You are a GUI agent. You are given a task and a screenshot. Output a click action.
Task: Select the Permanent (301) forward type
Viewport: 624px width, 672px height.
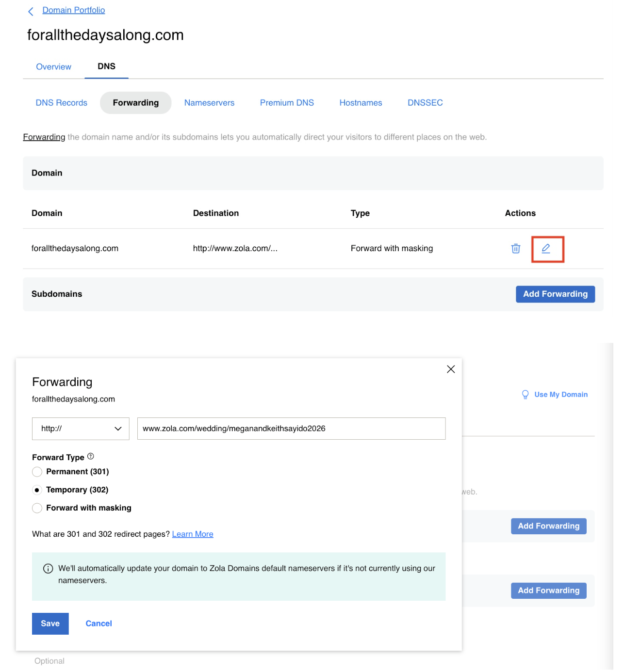point(37,472)
